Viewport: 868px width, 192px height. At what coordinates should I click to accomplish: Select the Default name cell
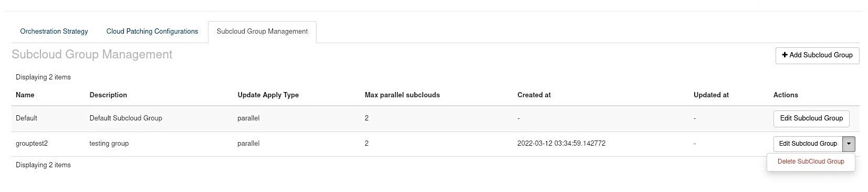[26, 118]
